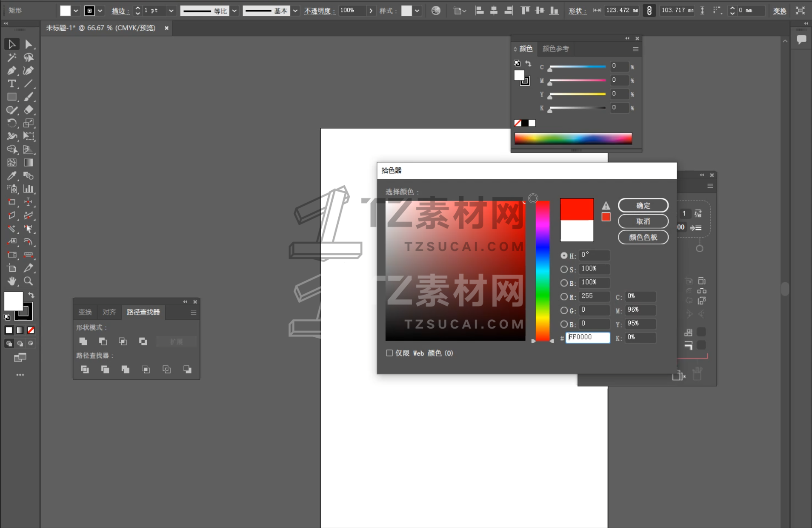Open Color panel options menu
This screenshot has height=528, width=812.
click(x=635, y=49)
